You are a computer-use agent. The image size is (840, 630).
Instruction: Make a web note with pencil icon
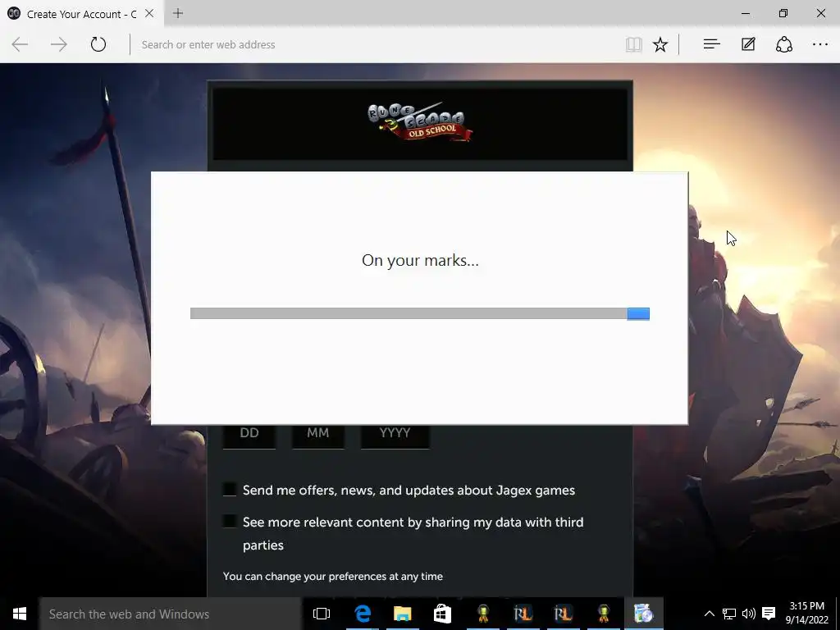[x=748, y=44]
